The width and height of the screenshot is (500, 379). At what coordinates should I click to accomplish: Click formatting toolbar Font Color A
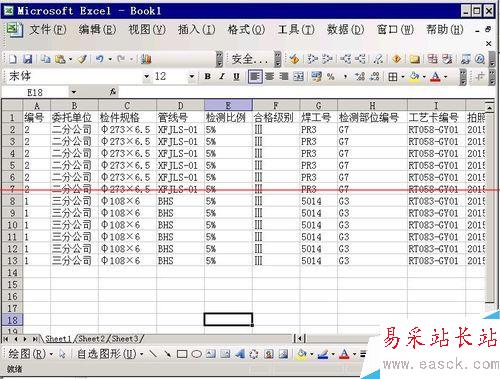coord(435,77)
